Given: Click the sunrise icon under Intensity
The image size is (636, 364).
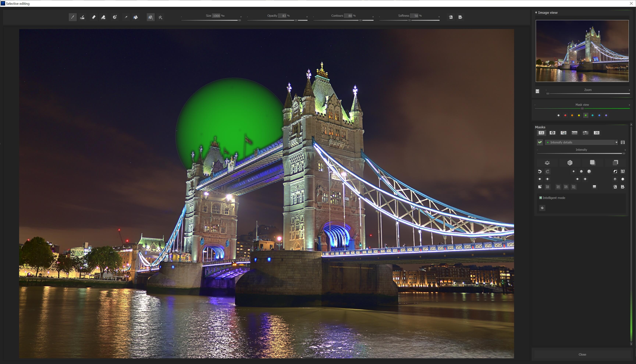Looking at the screenshot, I should pyautogui.click(x=547, y=163).
